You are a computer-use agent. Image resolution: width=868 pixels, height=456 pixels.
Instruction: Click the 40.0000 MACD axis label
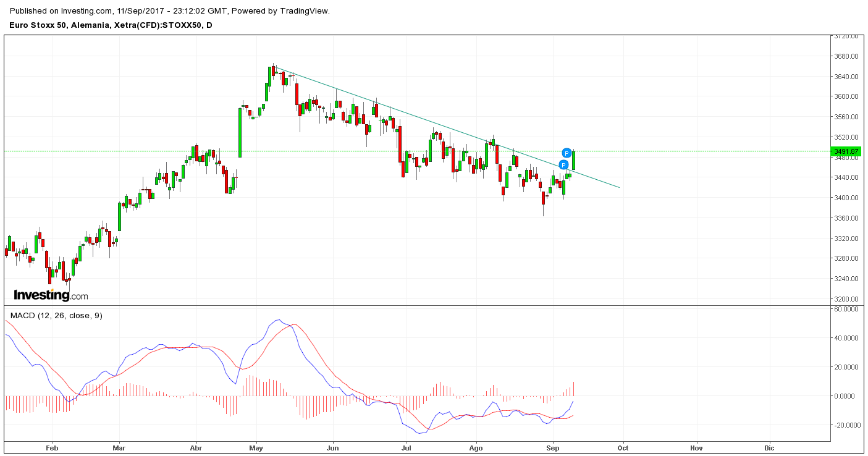click(x=848, y=338)
